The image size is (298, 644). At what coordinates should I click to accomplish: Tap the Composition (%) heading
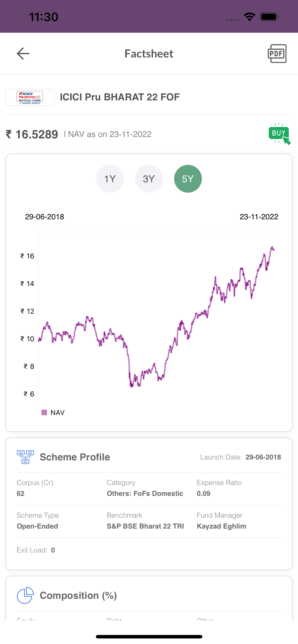click(x=78, y=596)
